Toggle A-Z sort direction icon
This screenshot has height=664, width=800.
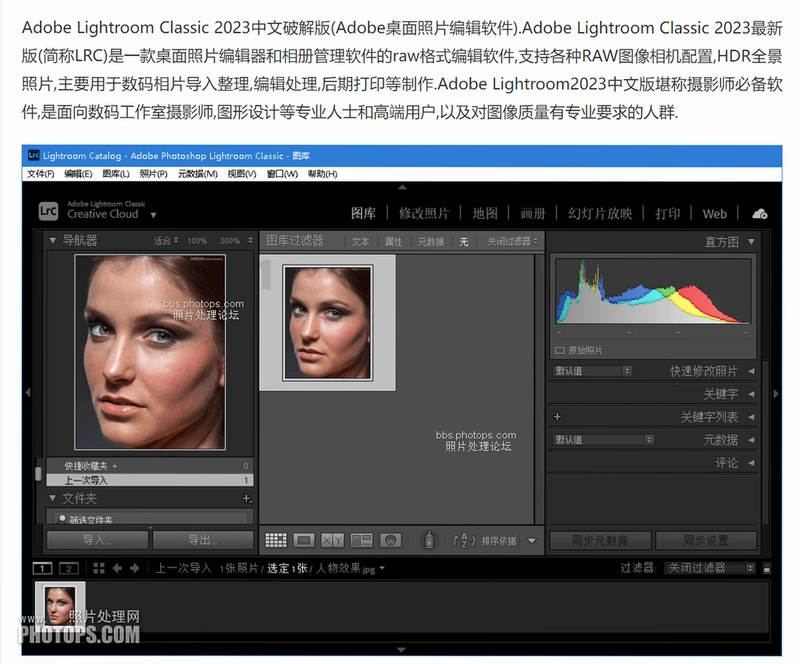pos(464,540)
